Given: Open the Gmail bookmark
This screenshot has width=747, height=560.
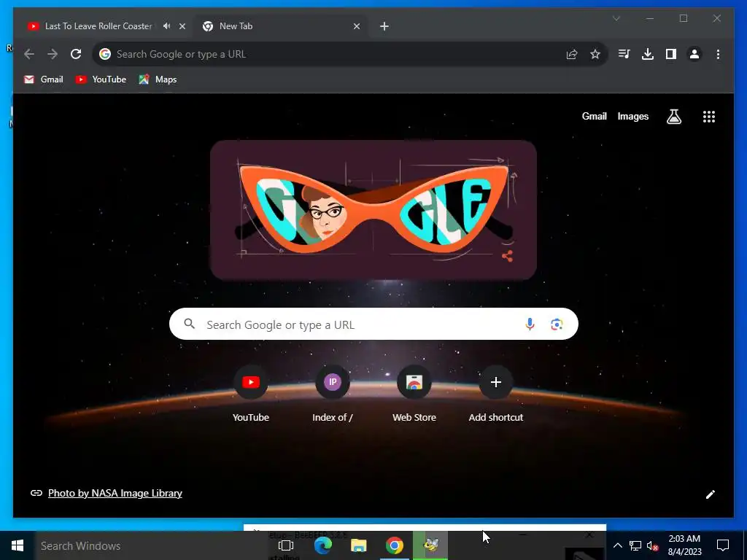Looking at the screenshot, I should coord(43,79).
